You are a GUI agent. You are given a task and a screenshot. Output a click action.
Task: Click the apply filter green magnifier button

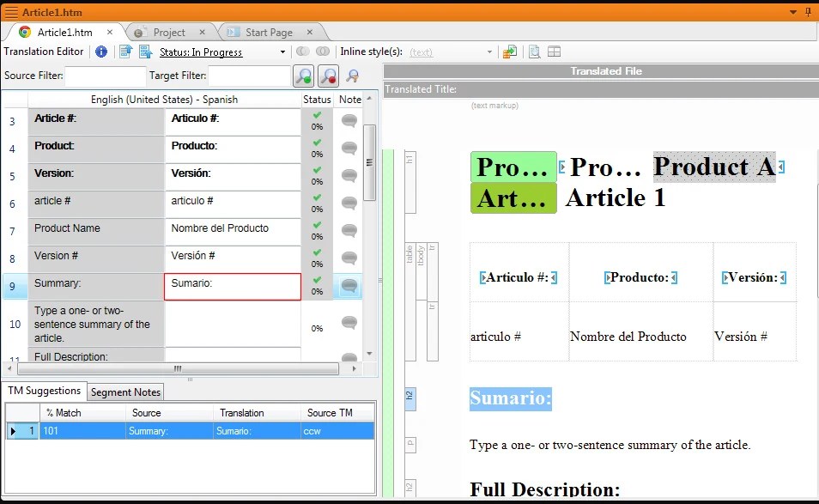point(303,76)
